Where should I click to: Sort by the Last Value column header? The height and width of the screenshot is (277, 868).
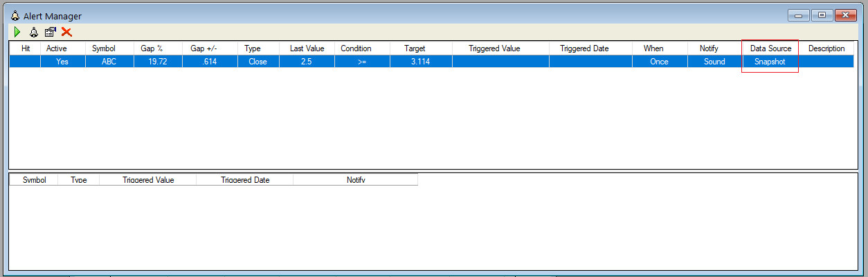click(307, 48)
